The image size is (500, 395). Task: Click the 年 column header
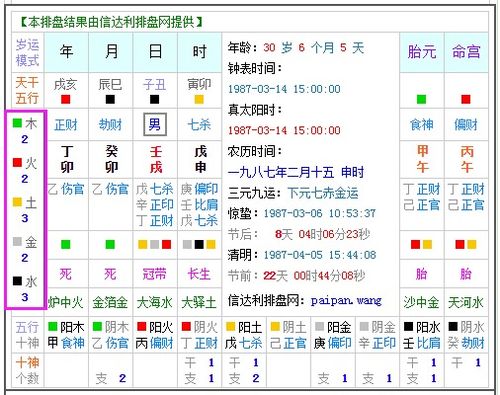(66, 52)
